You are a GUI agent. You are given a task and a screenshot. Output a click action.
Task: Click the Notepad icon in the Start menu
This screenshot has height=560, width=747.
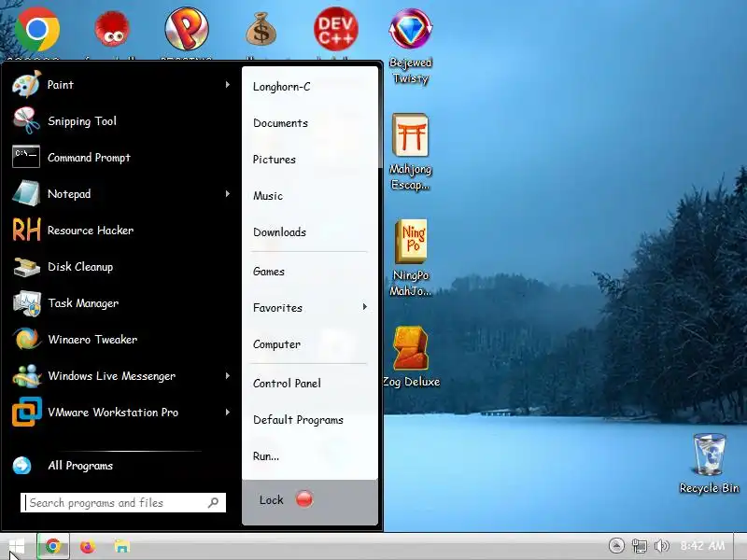click(x=27, y=193)
